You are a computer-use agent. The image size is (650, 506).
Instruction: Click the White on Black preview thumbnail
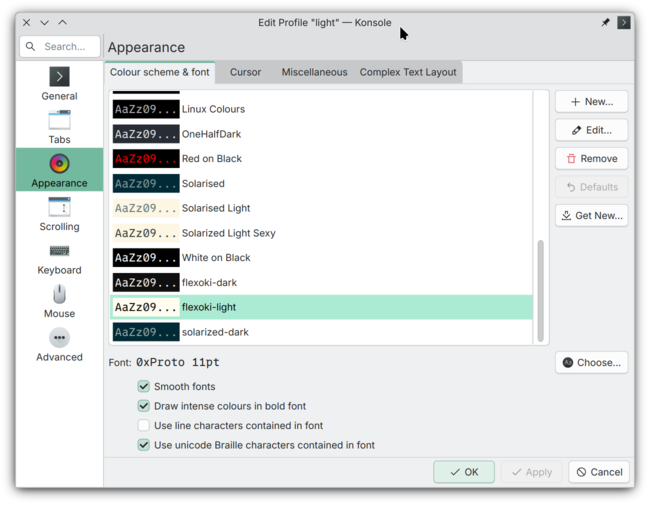(146, 257)
